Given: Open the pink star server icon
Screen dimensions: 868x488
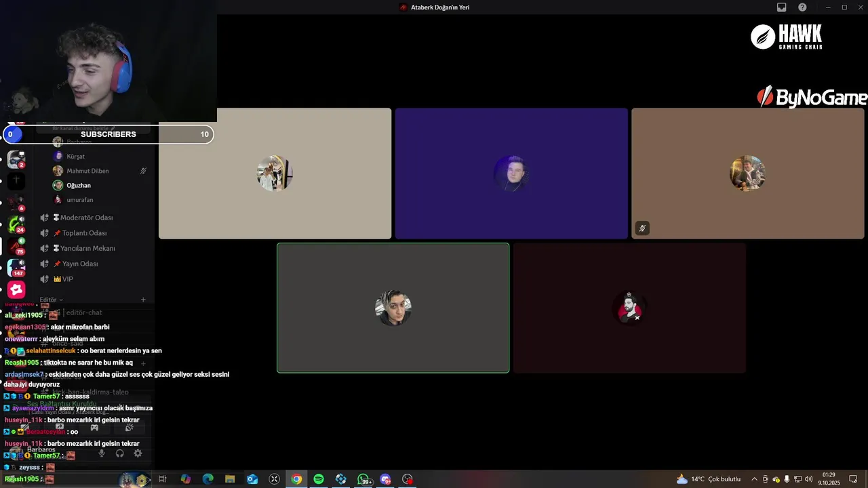Looking at the screenshot, I should (16, 290).
